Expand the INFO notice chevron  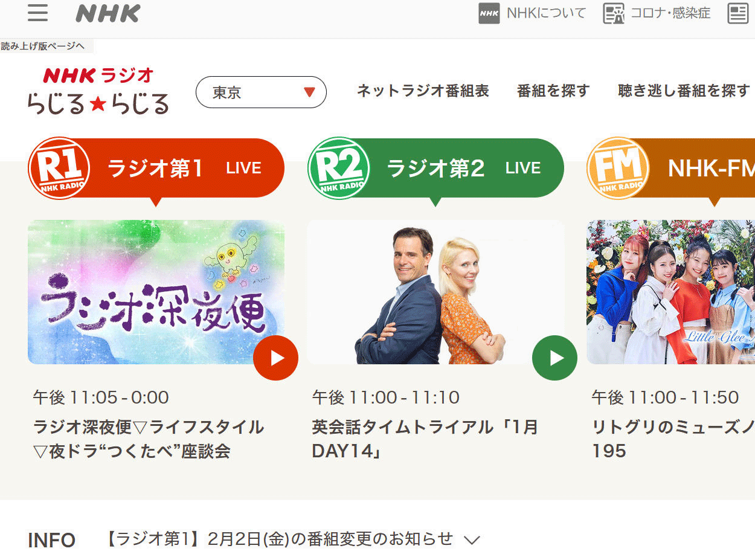pos(471,540)
